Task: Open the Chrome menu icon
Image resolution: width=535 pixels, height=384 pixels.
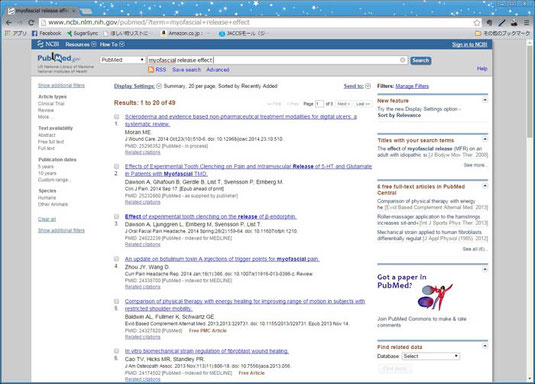Action: click(527, 23)
